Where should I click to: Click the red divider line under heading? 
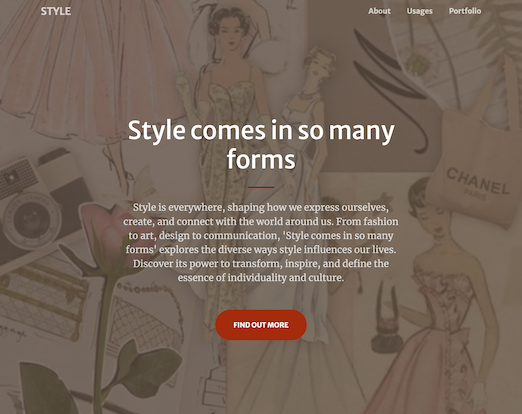coord(261,187)
